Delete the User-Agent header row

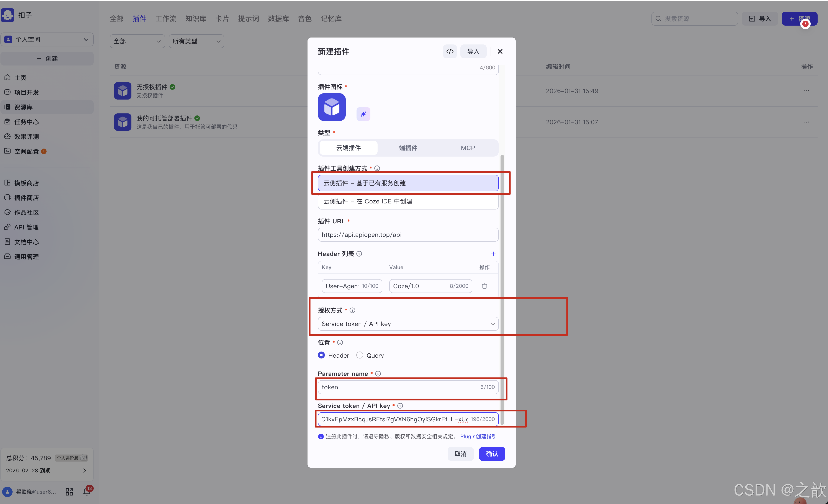484,286
